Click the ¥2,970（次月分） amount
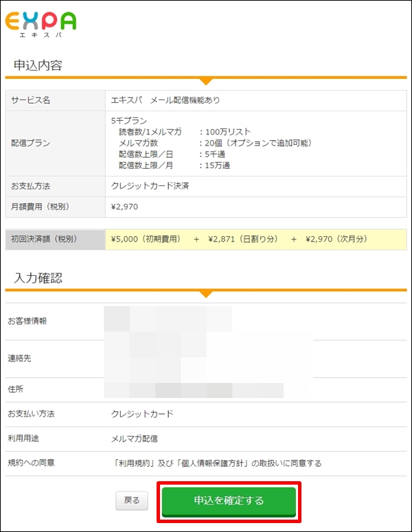The width and height of the screenshot is (412, 532). (336, 239)
